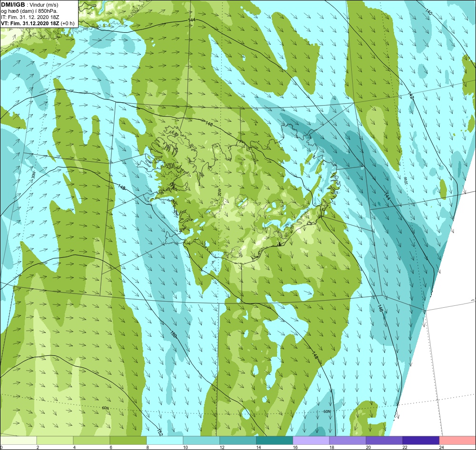Screen dimensions: 476x450
Task: Click legend scale value 12
Action: coord(222,447)
